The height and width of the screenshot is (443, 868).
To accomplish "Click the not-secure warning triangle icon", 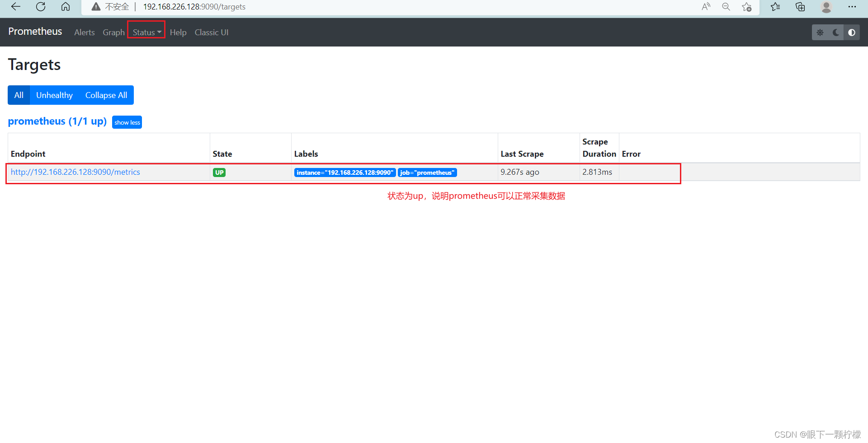I will (x=96, y=7).
